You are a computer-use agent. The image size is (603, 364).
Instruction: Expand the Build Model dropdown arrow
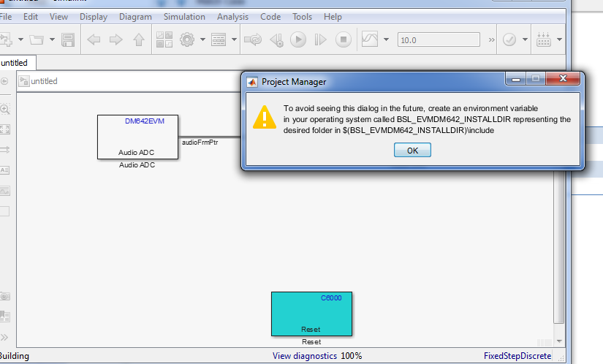point(560,39)
